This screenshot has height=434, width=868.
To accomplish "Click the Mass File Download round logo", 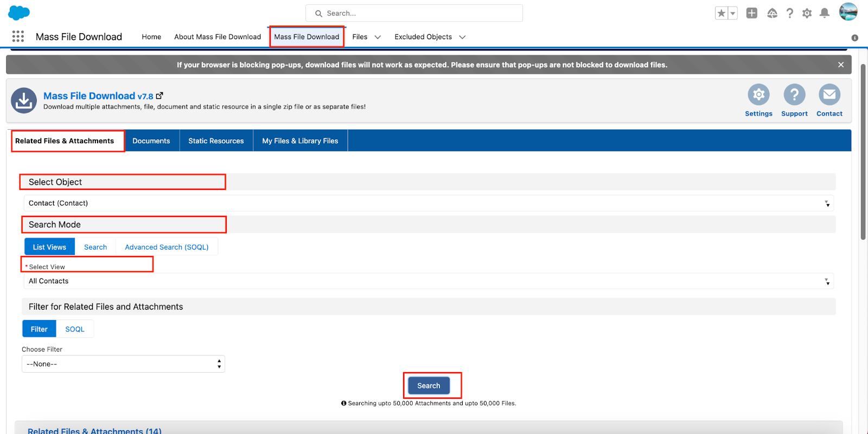I will pyautogui.click(x=24, y=101).
